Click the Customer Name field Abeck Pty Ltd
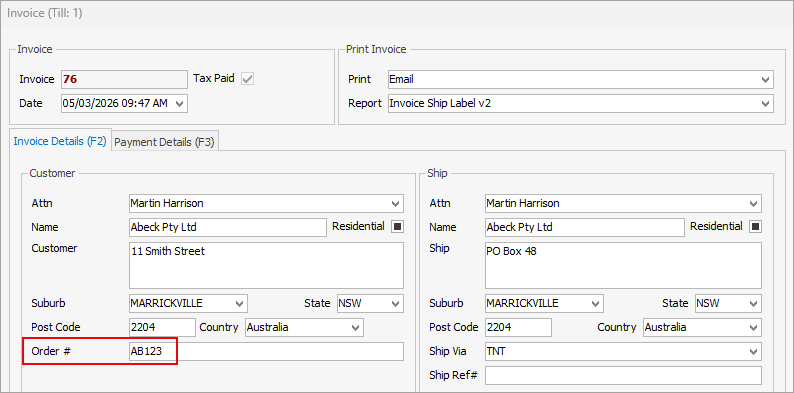 coord(228,227)
